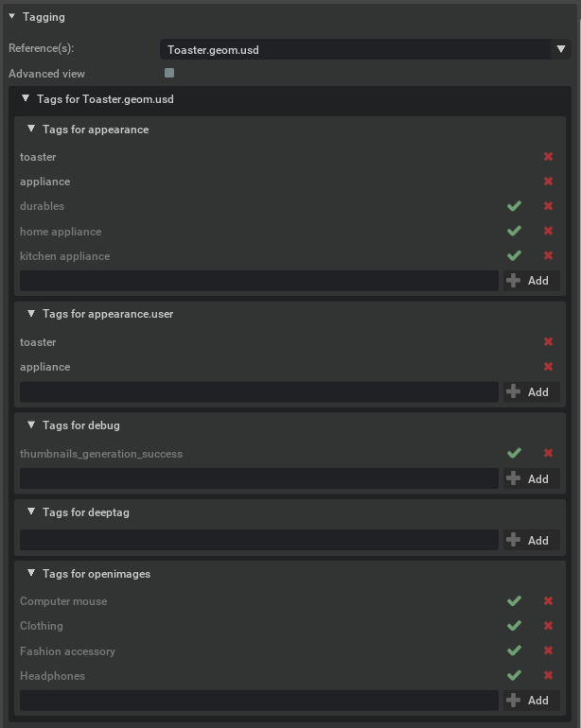Delete the Headphones openimages tag
This screenshot has width=581, height=728.
pos(548,676)
